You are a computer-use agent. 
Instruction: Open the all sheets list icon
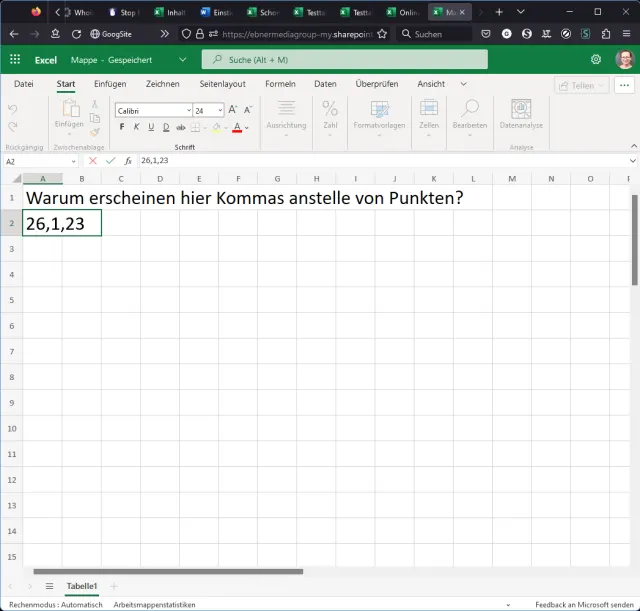[x=48, y=585]
